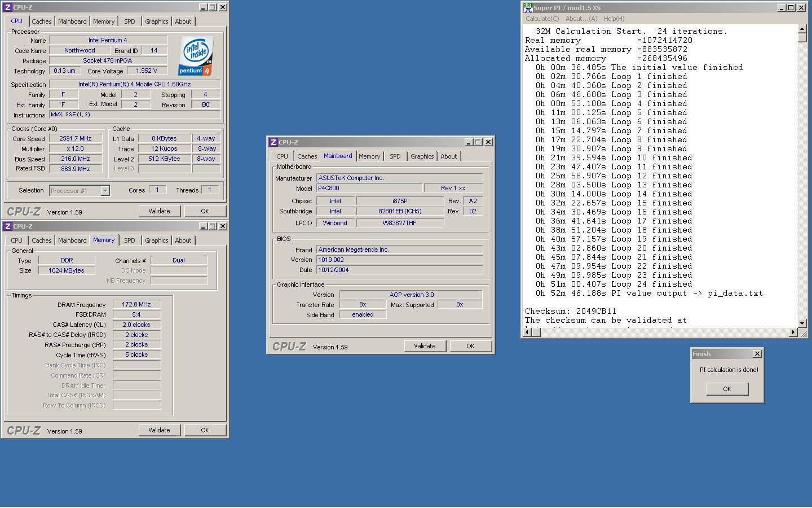
Task: Click the FSB:DRAM value 5:4
Action: pyautogui.click(x=136, y=314)
